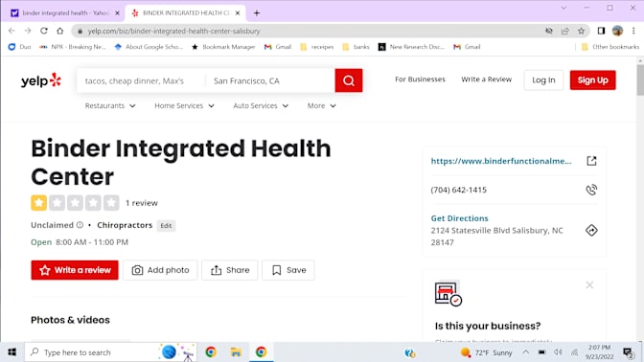Click the directions diamond icon
644x362 pixels.
coord(591,230)
